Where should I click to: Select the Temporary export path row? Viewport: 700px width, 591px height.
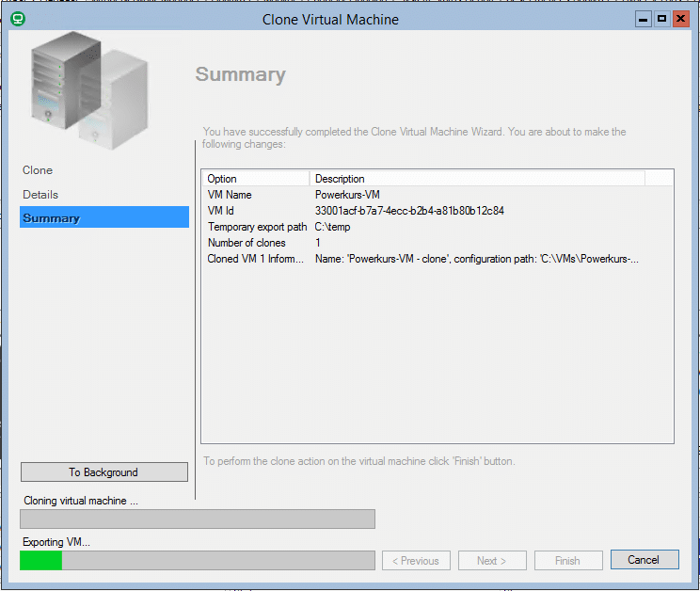coord(437,227)
